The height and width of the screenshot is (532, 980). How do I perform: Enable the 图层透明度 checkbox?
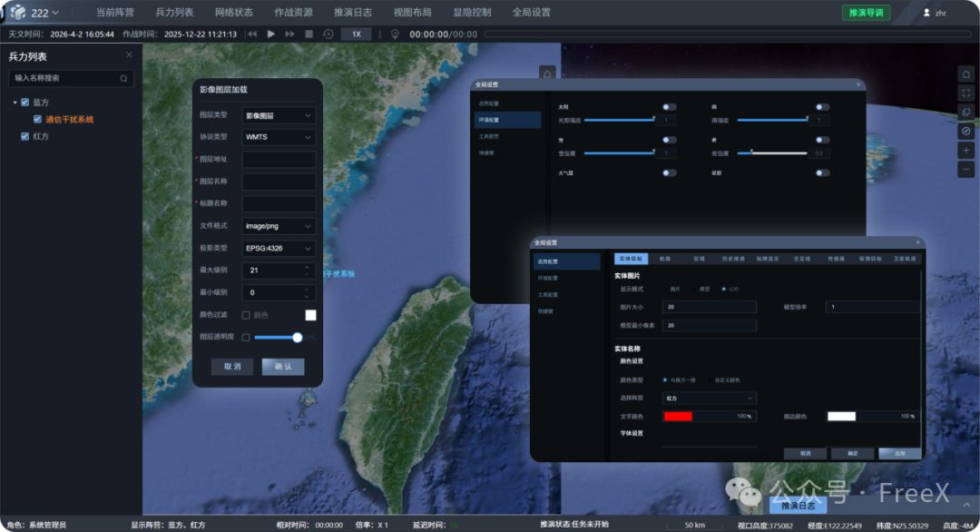coord(246,337)
